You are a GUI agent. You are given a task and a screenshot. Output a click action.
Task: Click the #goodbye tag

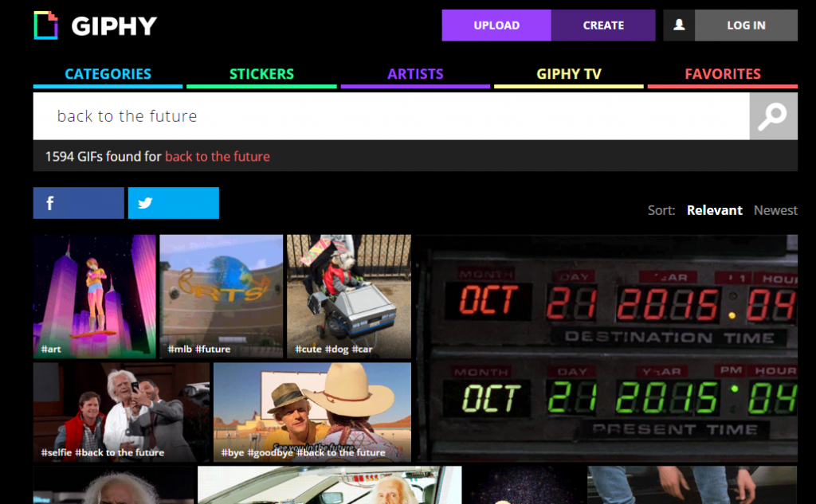(x=271, y=452)
